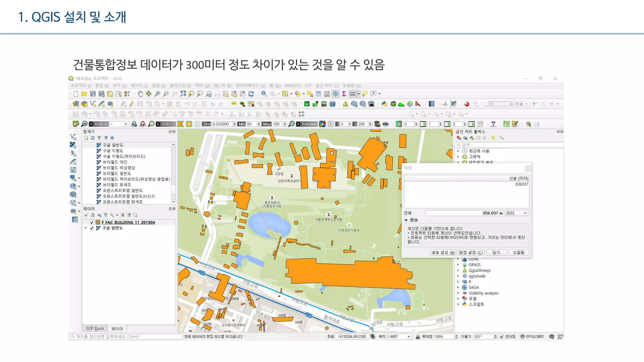
Task: Click the toolbox 검색 search field
Action: click(x=509, y=145)
